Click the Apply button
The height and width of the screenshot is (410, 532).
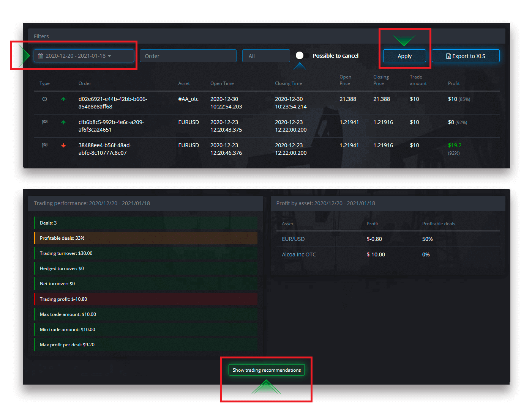point(404,56)
